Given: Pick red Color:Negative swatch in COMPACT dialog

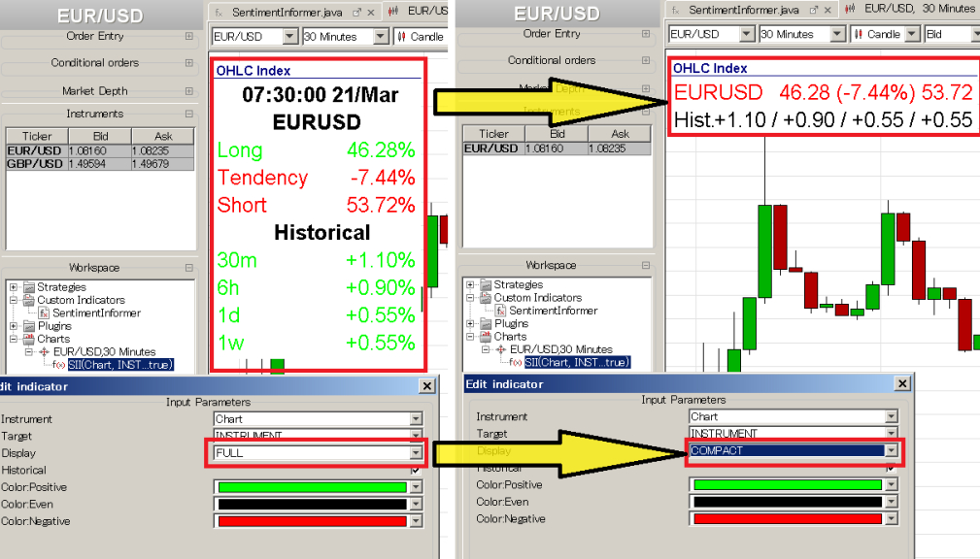Looking at the screenshot, I should coord(788,518).
